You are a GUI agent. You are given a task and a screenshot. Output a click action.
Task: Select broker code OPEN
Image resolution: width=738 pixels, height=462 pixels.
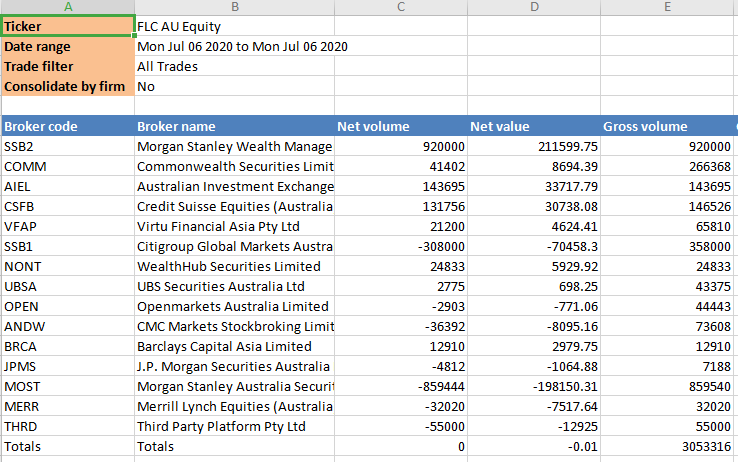[x=68, y=306]
